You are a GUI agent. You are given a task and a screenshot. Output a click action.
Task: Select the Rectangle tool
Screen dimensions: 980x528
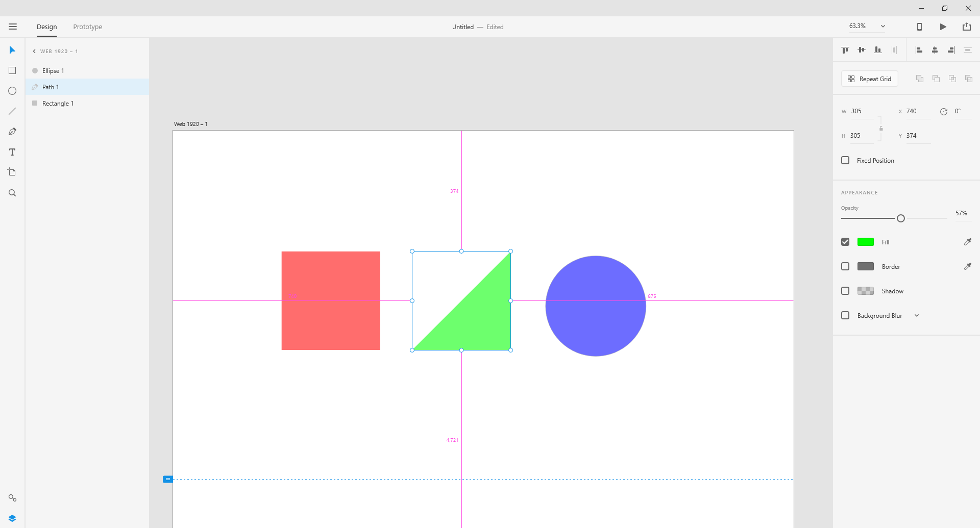(12, 70)
